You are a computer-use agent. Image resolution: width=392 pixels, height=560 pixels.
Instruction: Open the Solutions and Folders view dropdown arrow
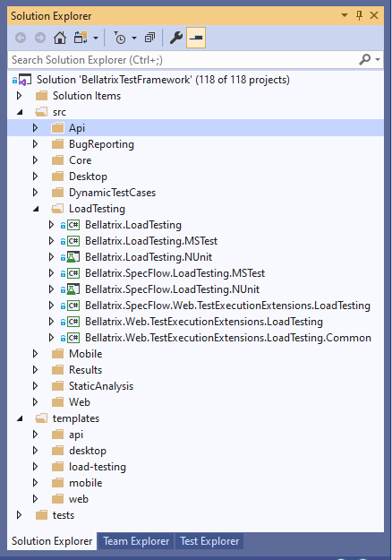pyautogui.click(x=96, y=38)
